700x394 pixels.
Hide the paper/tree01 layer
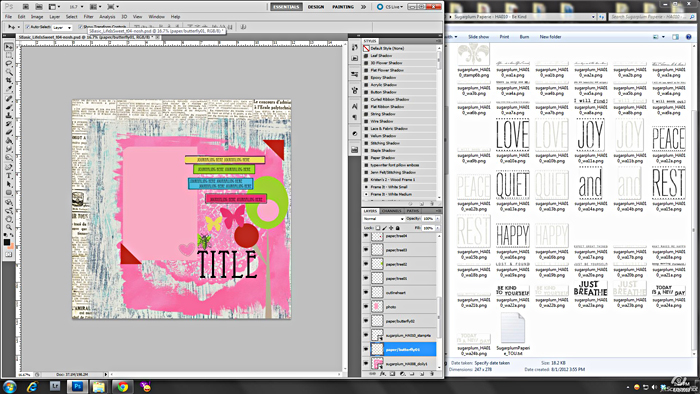(366, 278)
